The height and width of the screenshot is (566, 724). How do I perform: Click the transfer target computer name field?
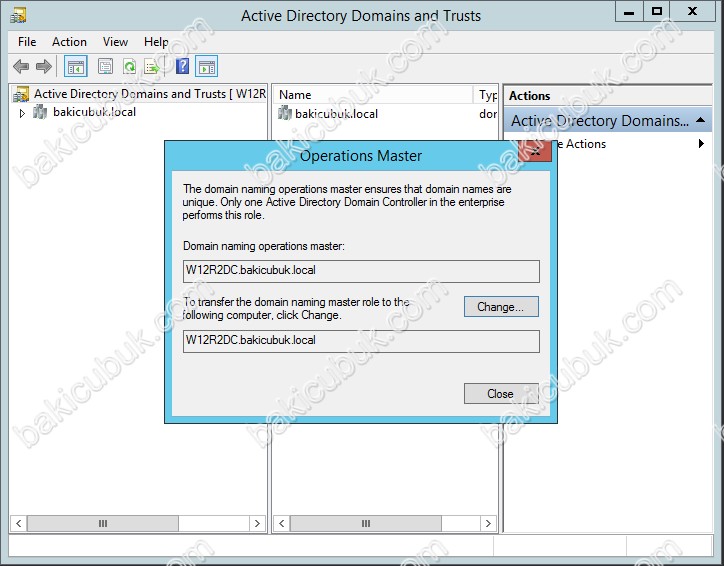pos(361,341)
